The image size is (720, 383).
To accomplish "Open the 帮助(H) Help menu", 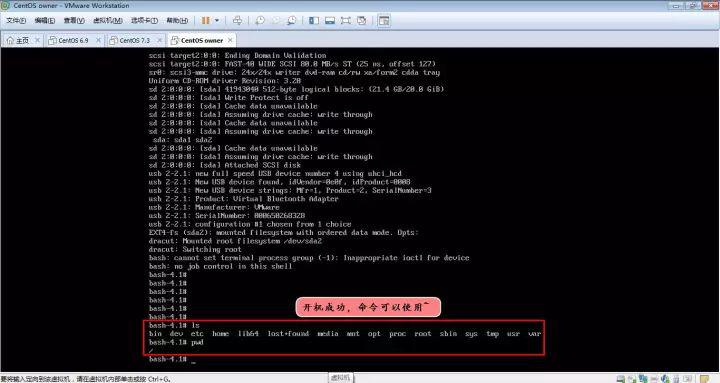I will coord(177,20).
